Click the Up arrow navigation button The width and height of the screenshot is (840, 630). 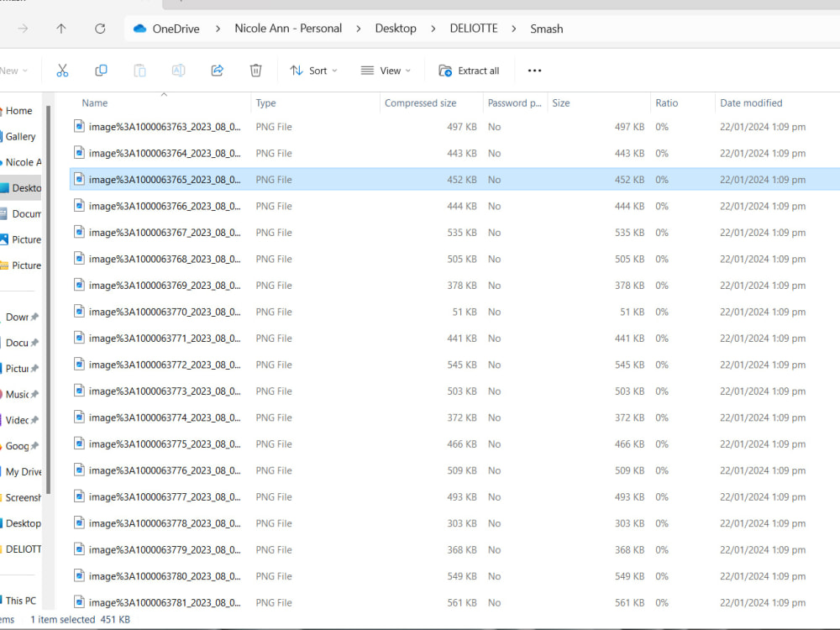pyautogui.click(x=61, y=29)
